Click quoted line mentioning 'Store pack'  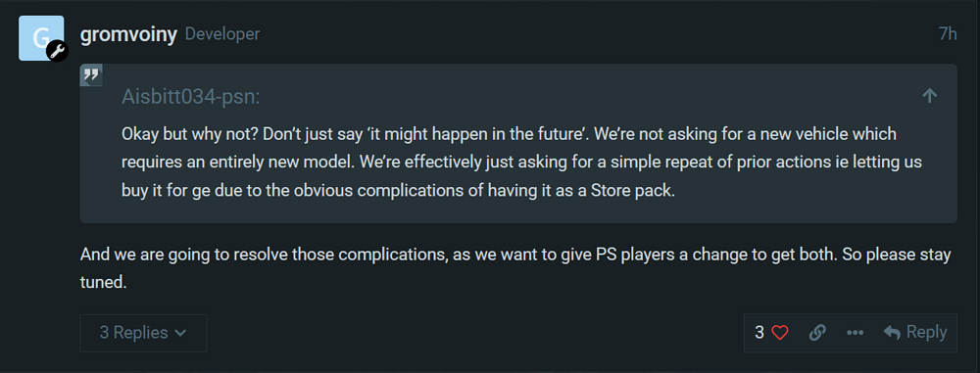point(399,191)
